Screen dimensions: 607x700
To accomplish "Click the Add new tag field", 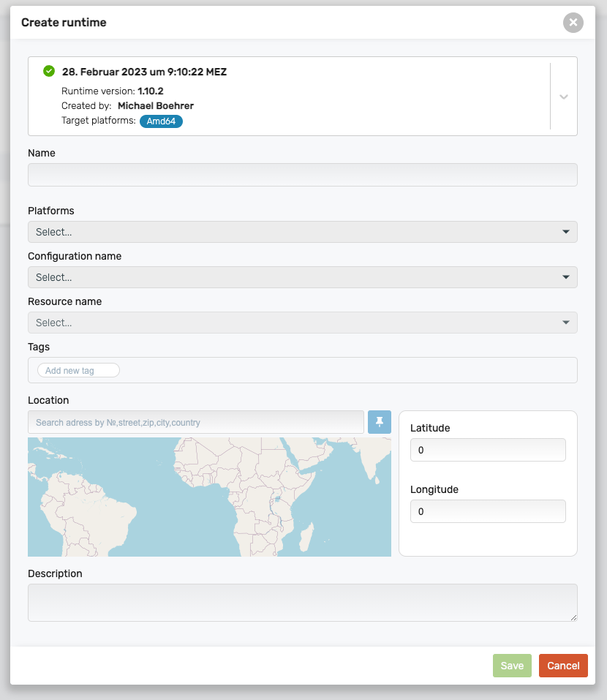I will point(78,371).
